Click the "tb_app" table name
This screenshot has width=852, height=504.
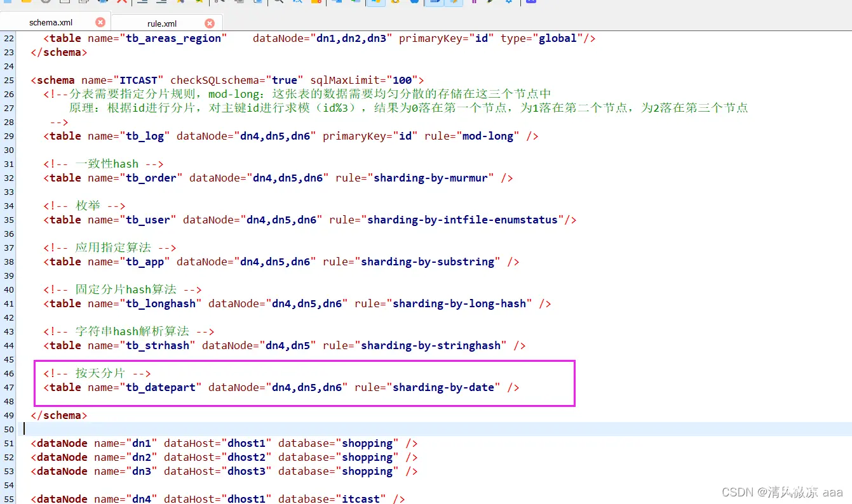[145, 262]
